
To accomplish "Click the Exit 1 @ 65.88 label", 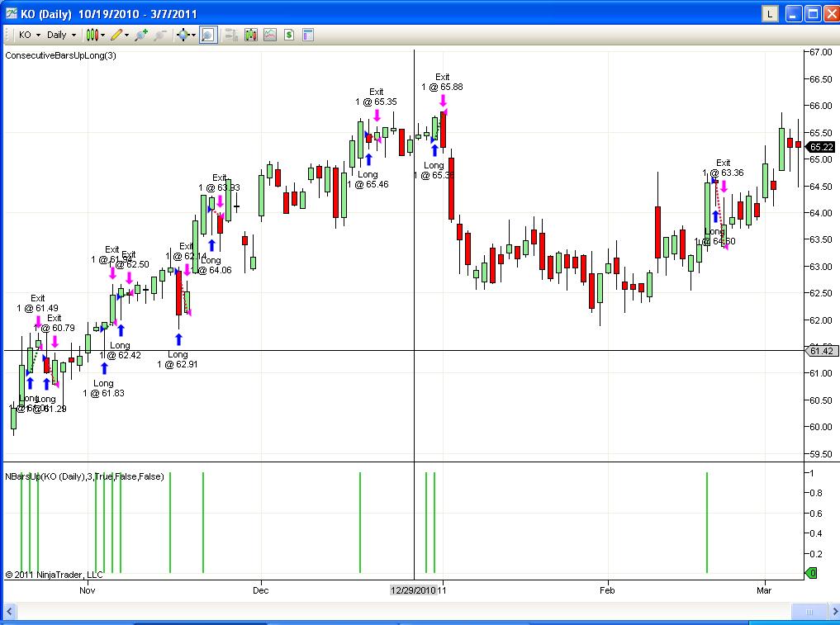I will [442, 82].
